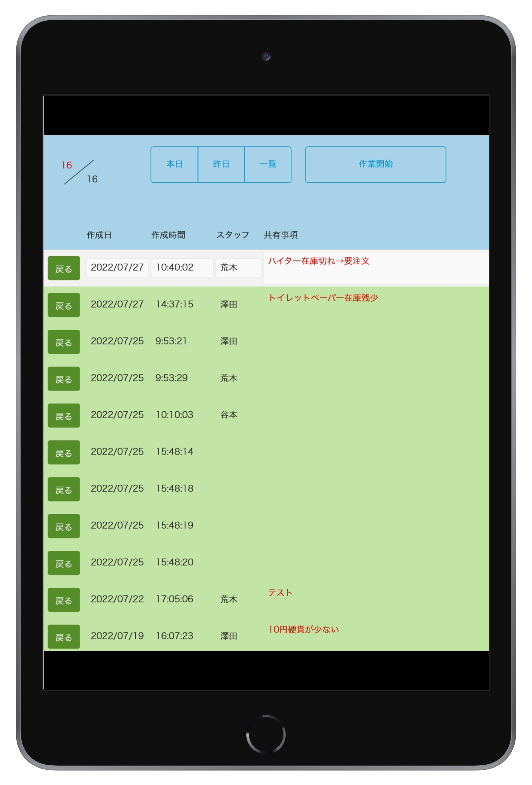Screen dimensions: 532x785
Task: Tap 戻る on the 17:05:06 row
Action: coord(64,600)
